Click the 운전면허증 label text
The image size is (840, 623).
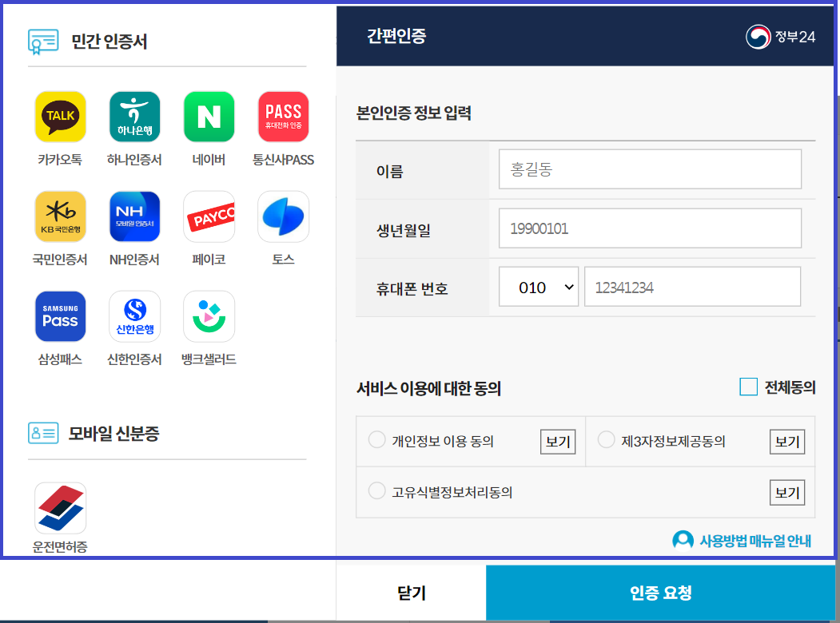click(60, 546)
